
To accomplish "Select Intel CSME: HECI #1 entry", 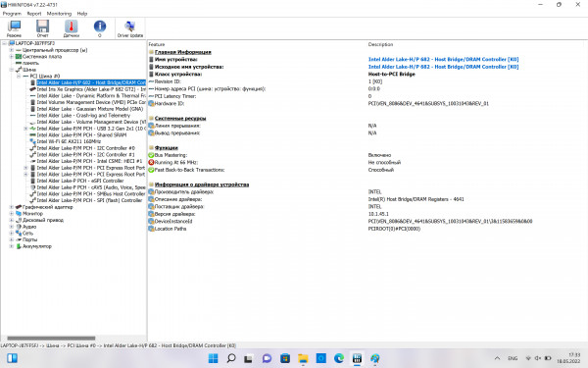I will (x=89, y=161).
